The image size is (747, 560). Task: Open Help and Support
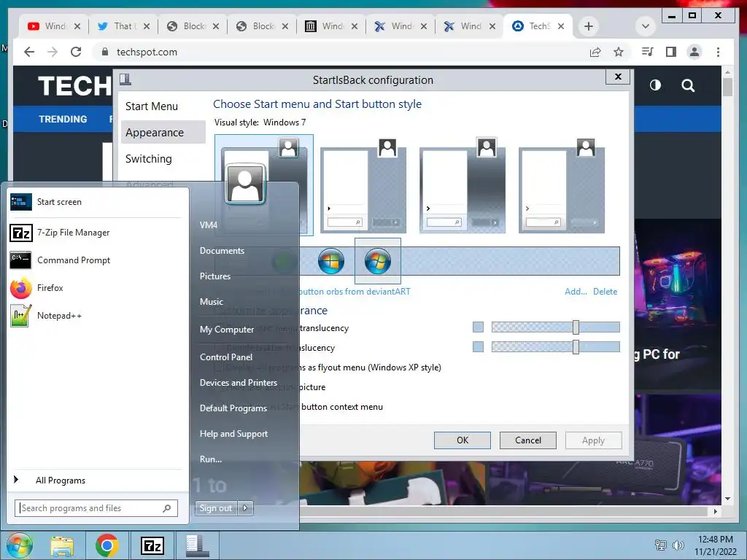[x=233, y=434]
